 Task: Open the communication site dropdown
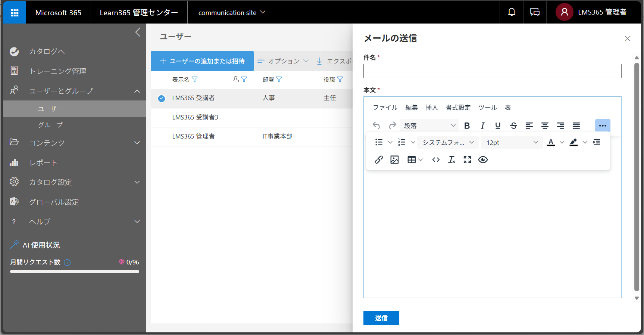232,12
